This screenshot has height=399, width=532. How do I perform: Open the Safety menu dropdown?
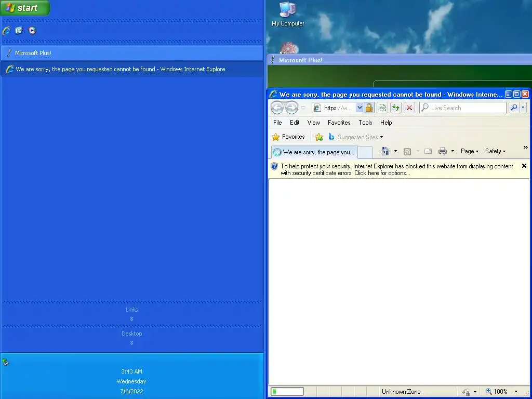[x=495, y=151]
